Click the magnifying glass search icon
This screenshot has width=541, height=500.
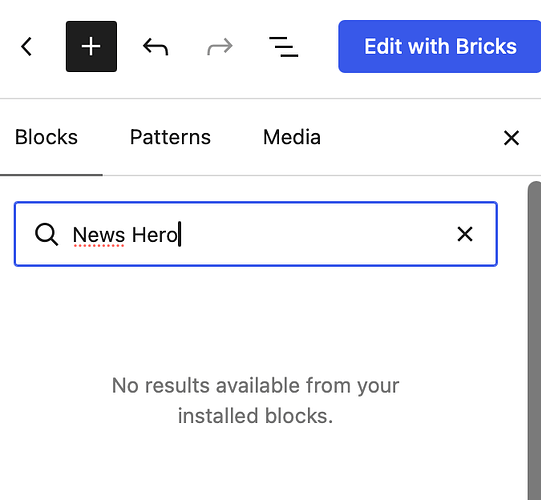click(47, 235)
